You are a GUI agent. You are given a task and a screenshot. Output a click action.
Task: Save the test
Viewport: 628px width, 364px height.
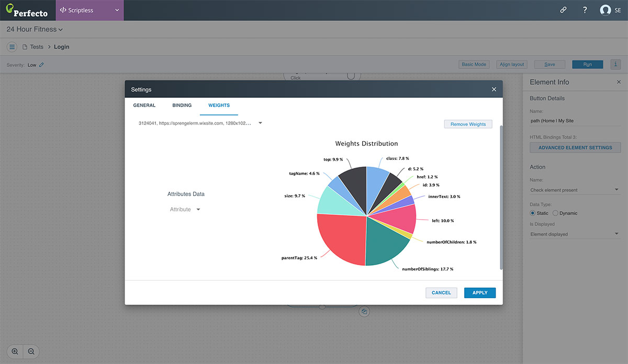point(549,64)
